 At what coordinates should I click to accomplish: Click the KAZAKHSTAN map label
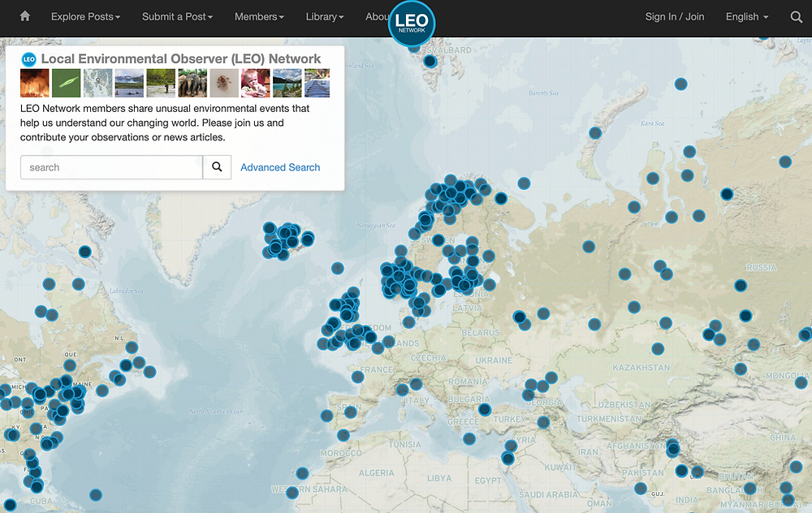[641, 368]
